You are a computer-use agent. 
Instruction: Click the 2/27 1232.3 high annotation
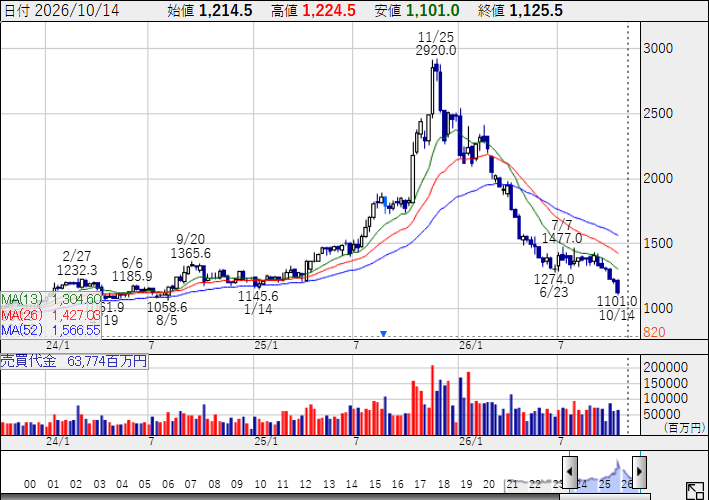[x=77, y=263]
